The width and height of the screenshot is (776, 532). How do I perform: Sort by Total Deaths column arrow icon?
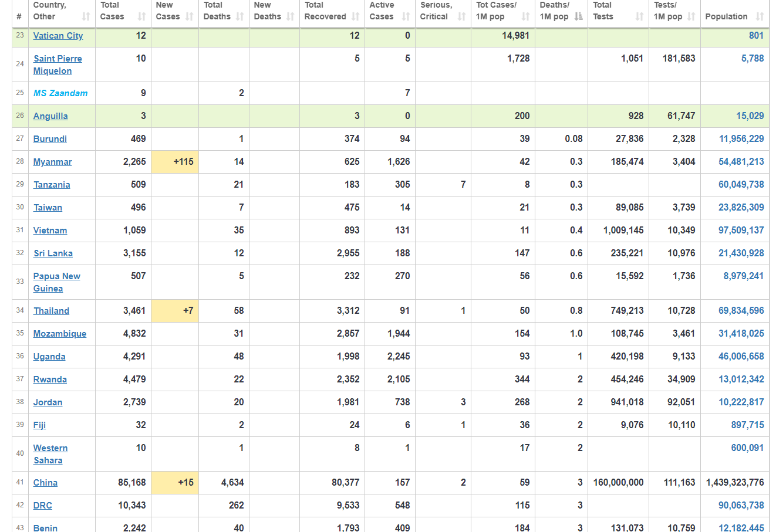click(x=239, y=16)
